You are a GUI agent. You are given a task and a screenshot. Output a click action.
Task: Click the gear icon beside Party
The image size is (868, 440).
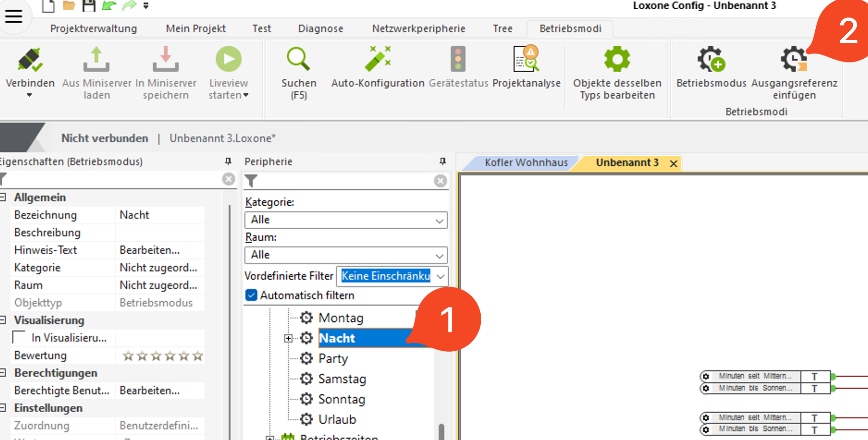(306, 358)
